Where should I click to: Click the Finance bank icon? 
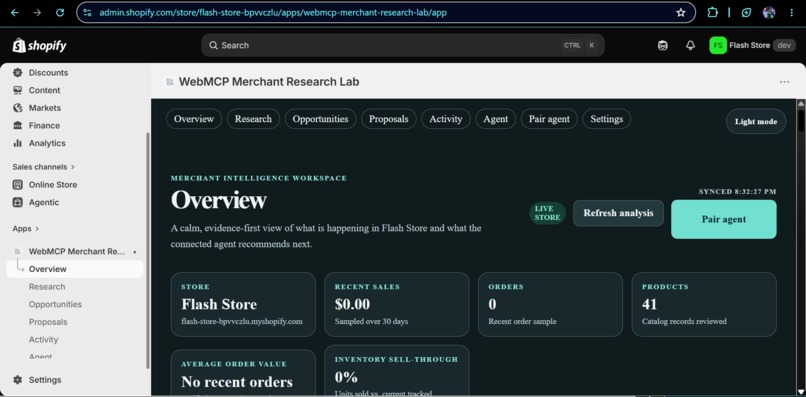[x=17, y=125]
